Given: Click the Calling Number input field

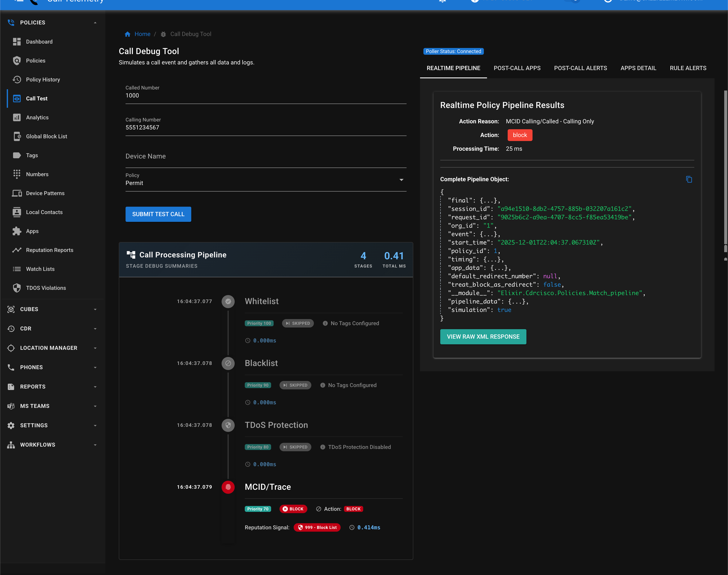Looking at the screenshot, I should point(266,126).
